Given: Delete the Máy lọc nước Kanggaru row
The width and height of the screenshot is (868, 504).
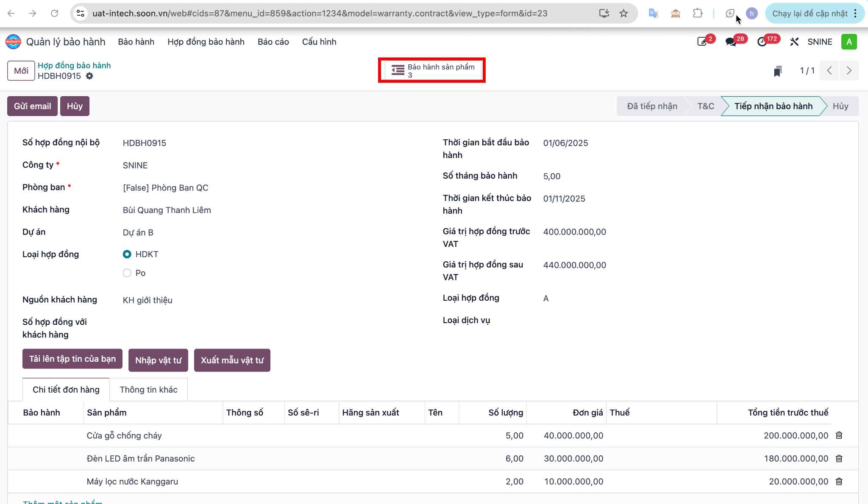Looking at the screenshot, I should pyautogui.click(x=839, y=482).
